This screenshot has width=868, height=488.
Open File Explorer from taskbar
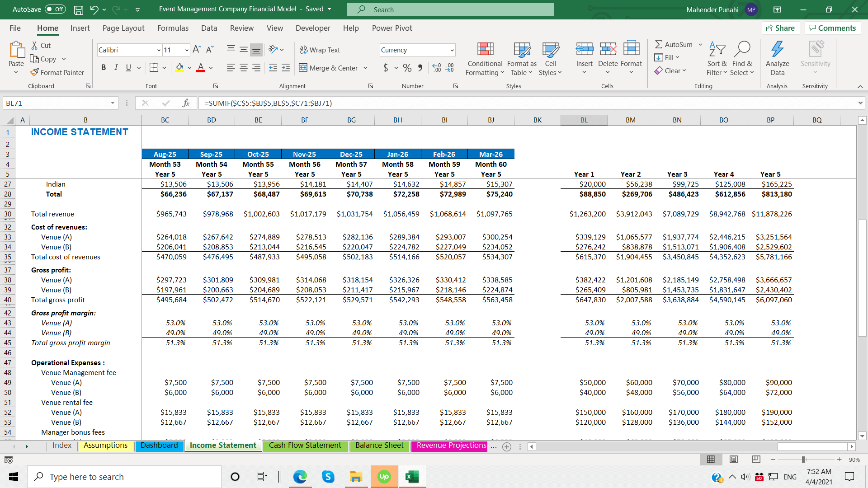356,477
